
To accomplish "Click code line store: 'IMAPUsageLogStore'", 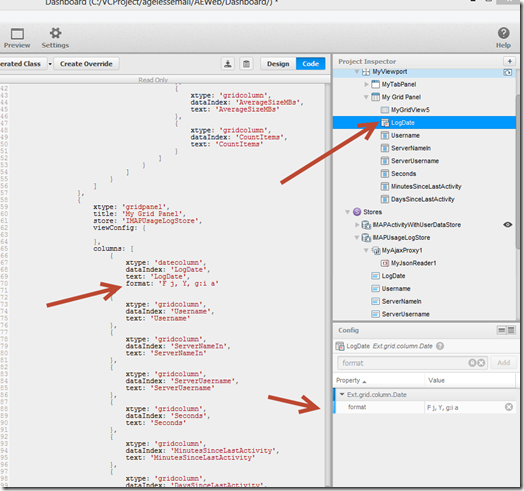I will coord(147,221).
